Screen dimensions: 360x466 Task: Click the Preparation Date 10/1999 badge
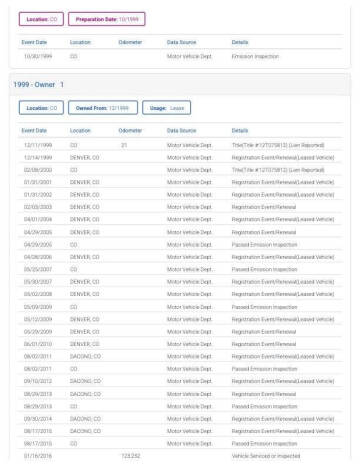107,19
